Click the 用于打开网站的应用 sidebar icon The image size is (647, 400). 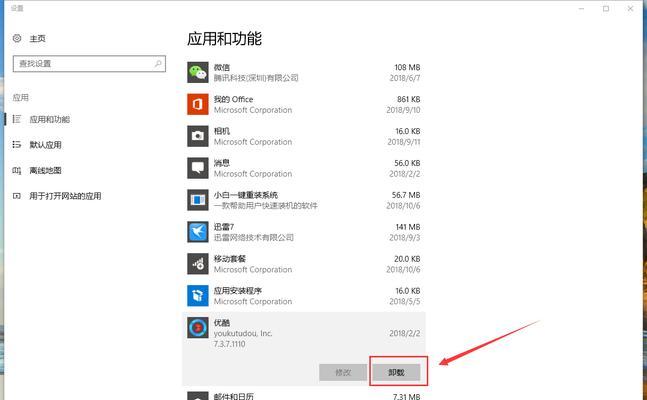tap(17, 196)
